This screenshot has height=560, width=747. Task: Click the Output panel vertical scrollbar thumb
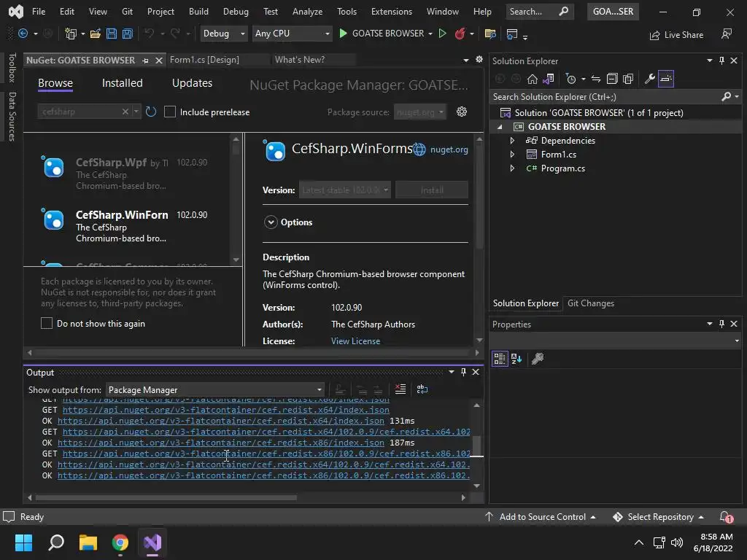(x=476, y=446)
